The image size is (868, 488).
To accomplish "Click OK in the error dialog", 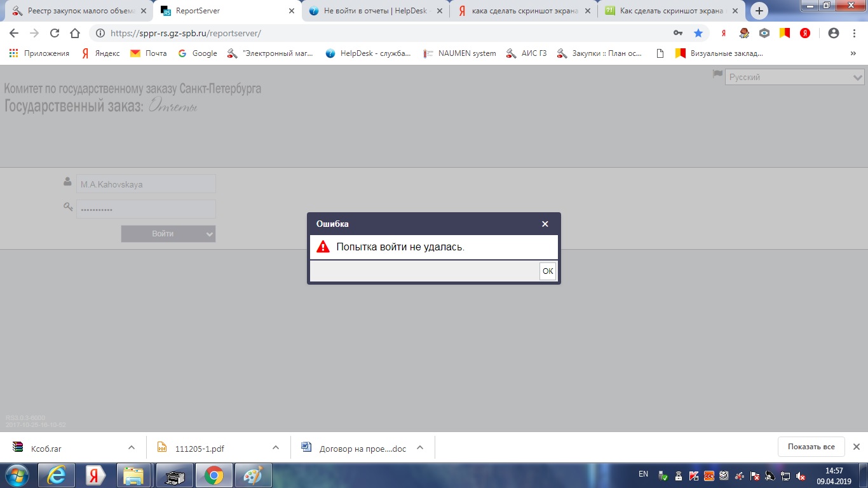I will click(x=548, y=271).
